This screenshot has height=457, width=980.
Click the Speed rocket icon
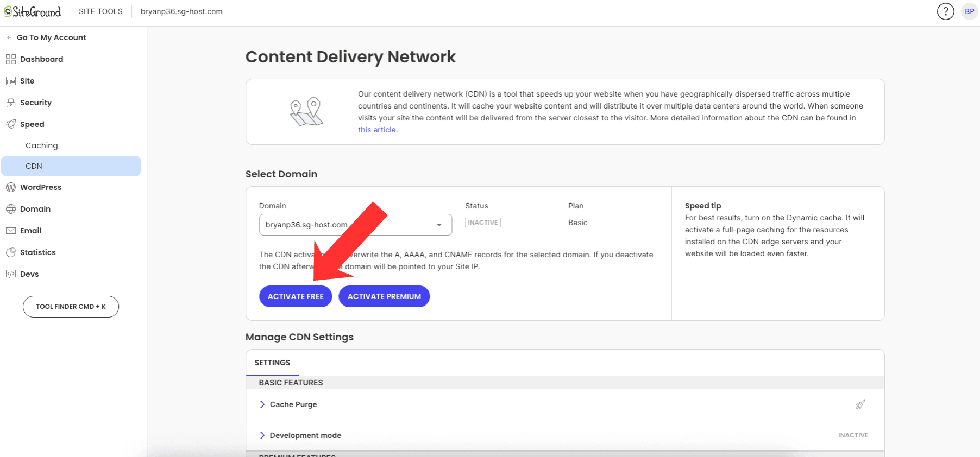(11, 124)
